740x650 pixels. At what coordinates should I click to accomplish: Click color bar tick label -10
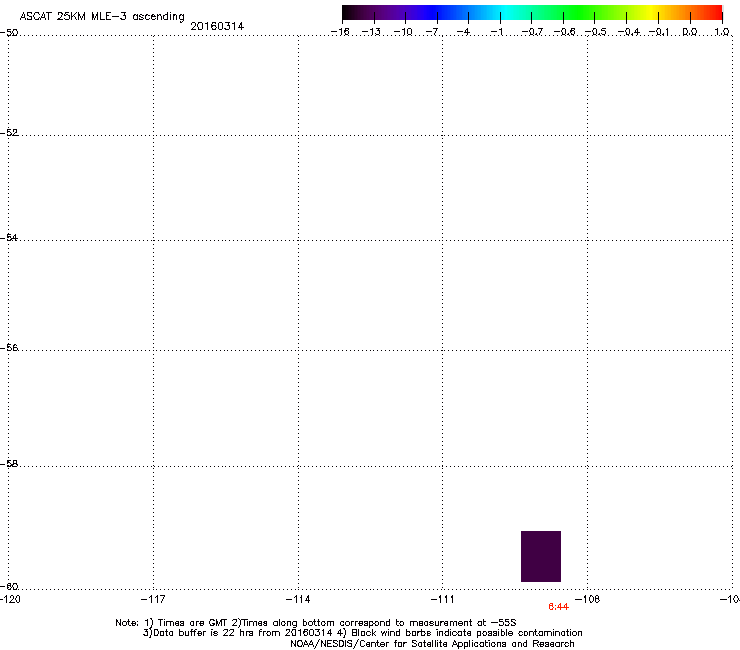pos(403,32)
